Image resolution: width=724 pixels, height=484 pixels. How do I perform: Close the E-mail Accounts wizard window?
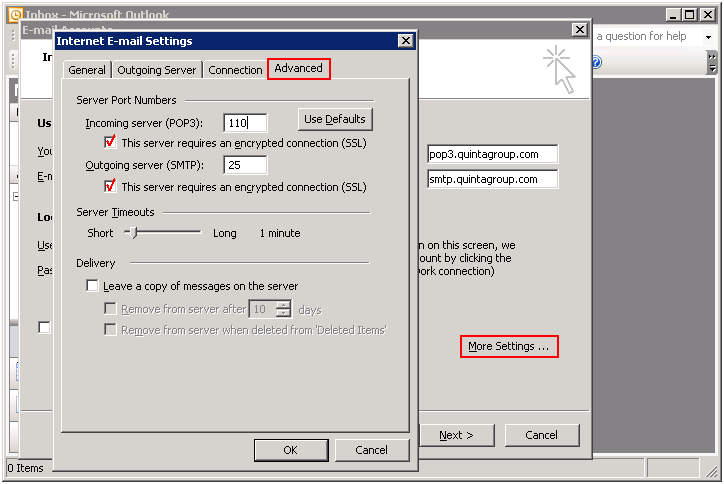coord(578,30)
